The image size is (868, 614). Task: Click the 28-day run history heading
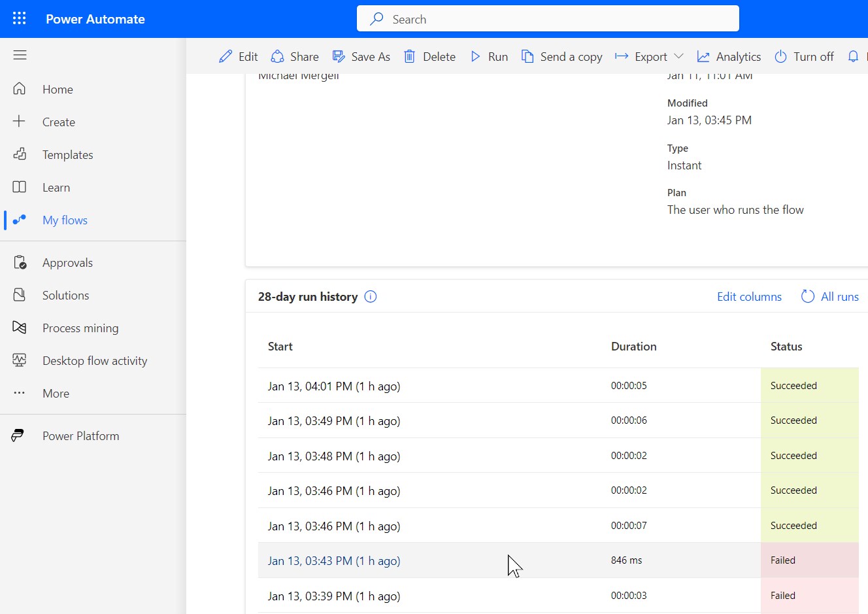click(308, 296)
